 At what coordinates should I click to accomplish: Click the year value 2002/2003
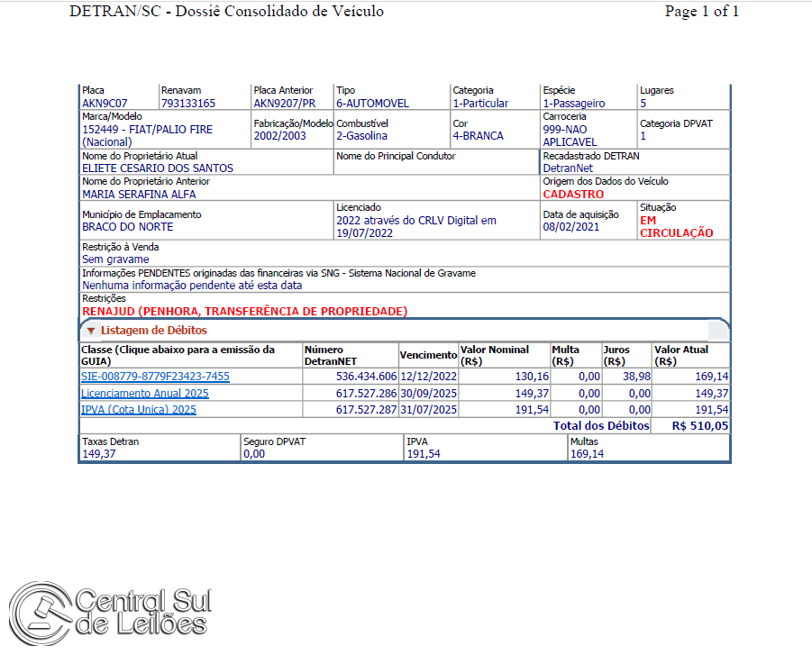coord(279,136)
